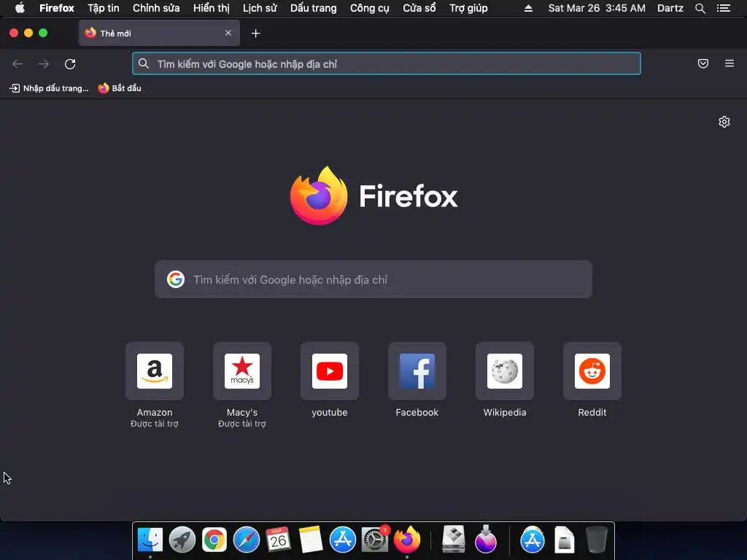
Task: Open Calendar showing 26 in Dock
Action: (278, 540)
